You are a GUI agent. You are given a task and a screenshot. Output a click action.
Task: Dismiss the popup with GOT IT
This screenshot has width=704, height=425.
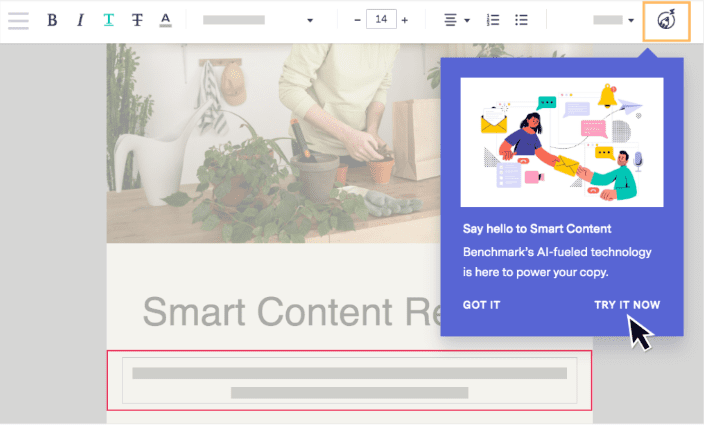[x=481, y=305]
